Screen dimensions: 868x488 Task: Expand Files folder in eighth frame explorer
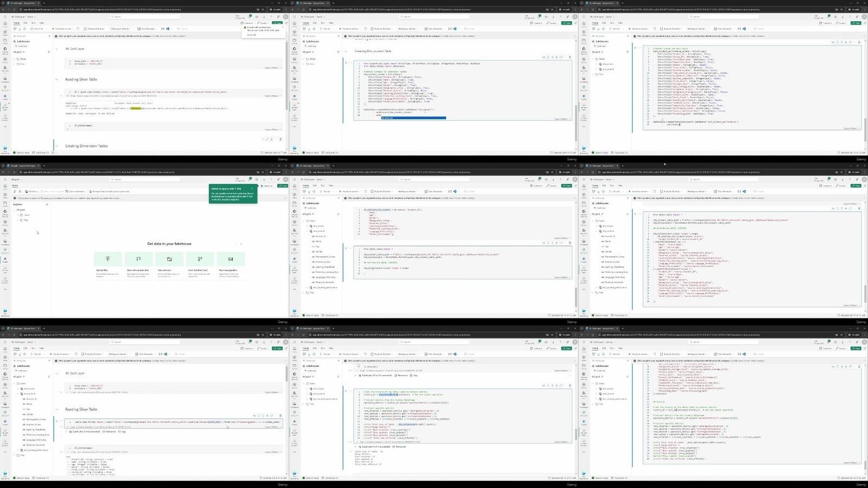(x=304, y=403)
